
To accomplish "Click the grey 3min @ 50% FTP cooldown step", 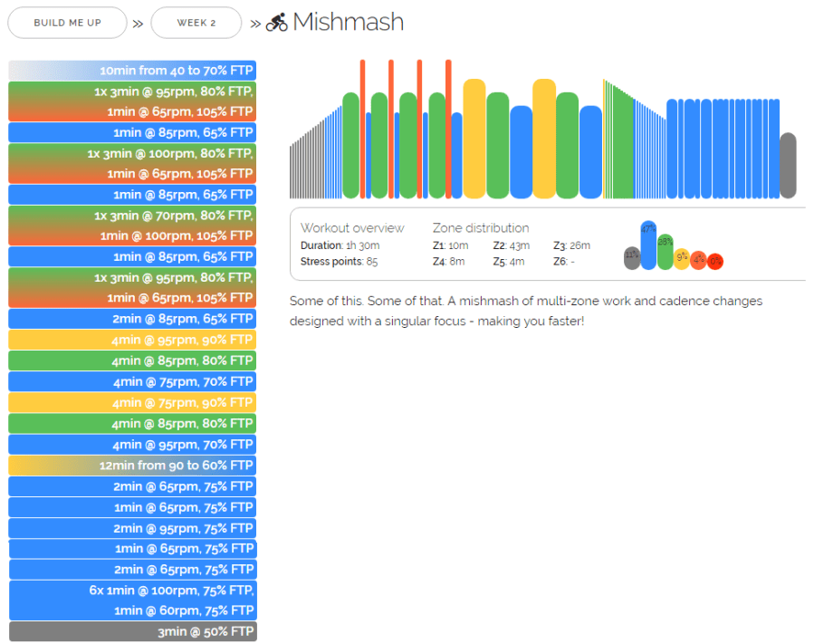I will 132,631.
